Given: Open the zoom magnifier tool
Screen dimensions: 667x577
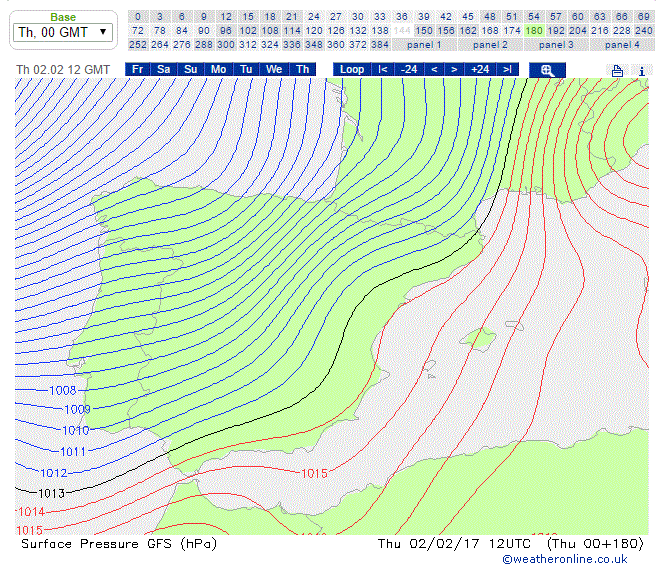Looking at the screenshot, I should (547, 70).
